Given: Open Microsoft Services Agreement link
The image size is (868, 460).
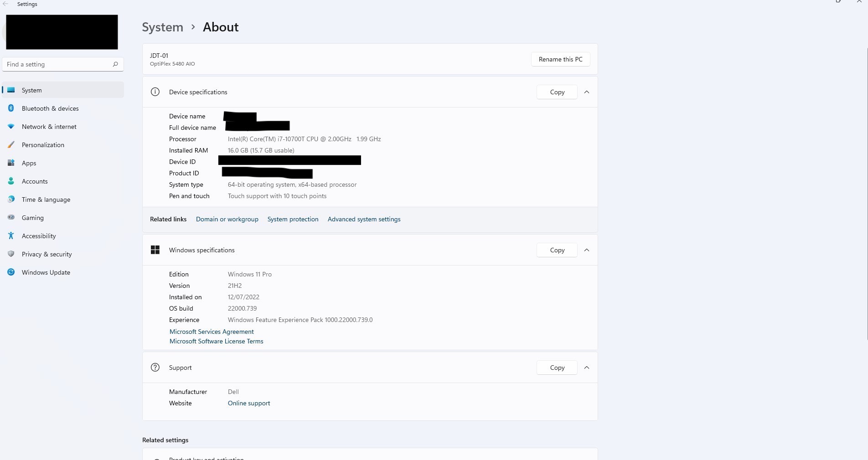Looking at the screenshot, I should coord(212,332).
